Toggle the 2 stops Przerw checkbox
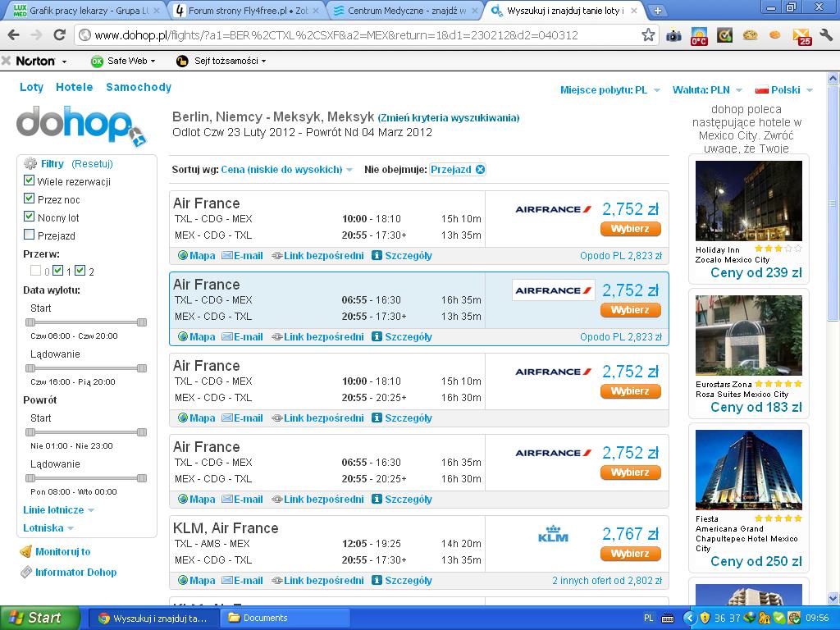The image size is (840, 630). 80,271
